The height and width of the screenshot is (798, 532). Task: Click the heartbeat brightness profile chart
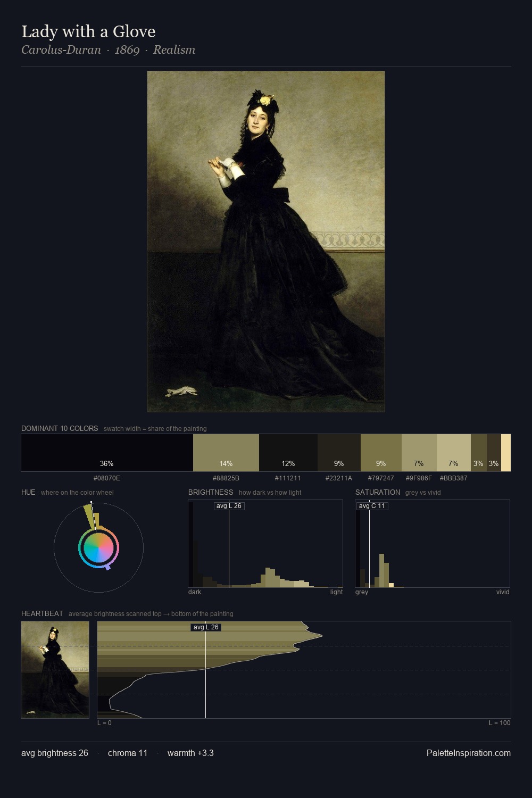[x=304, y=670]
